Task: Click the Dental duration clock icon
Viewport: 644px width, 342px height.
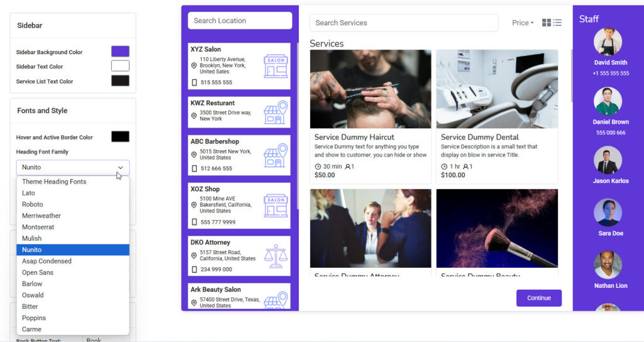Action: click(444, 167)
